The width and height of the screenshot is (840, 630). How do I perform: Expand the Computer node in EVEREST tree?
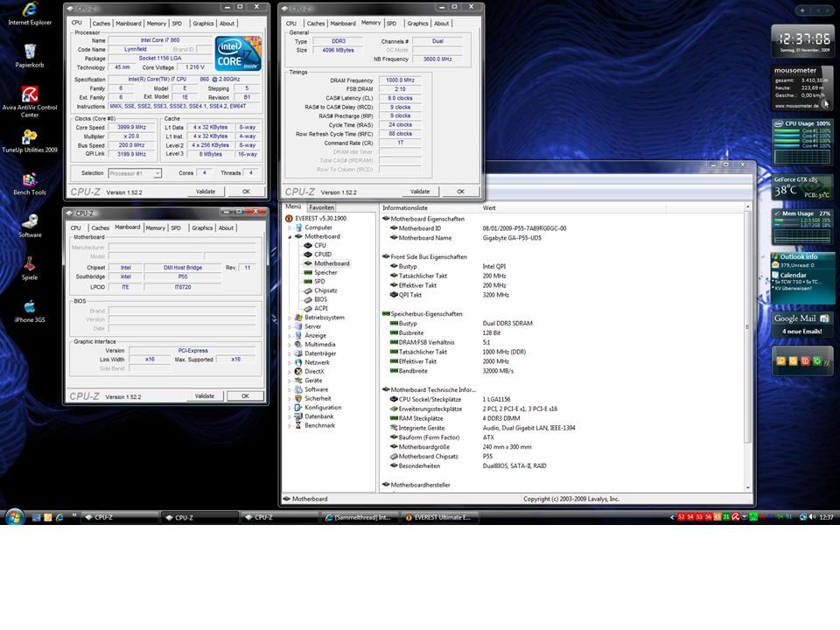[x=290, y=227]
